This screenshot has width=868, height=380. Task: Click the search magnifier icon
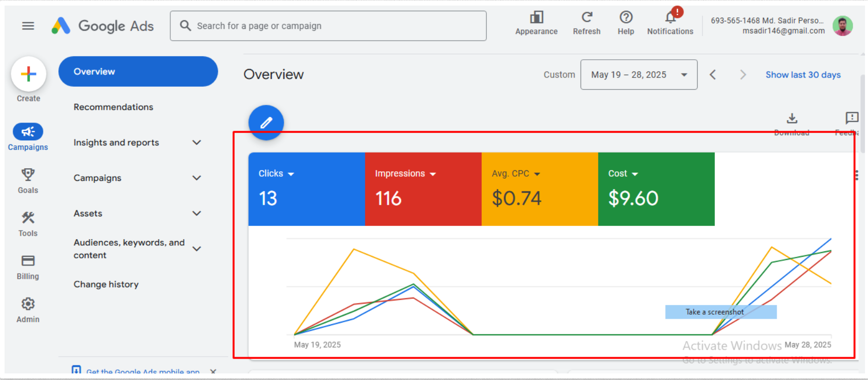coord(185,25)
